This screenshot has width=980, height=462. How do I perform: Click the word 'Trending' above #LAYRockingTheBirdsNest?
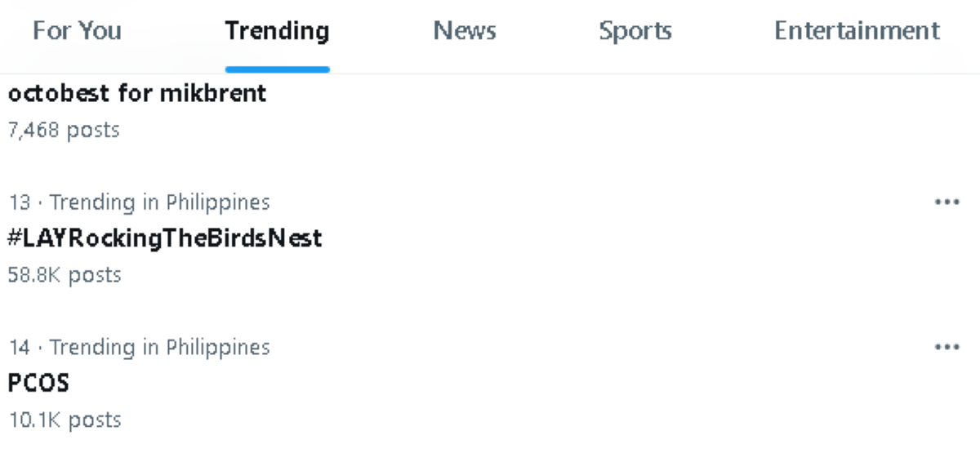tap(92, 202)
